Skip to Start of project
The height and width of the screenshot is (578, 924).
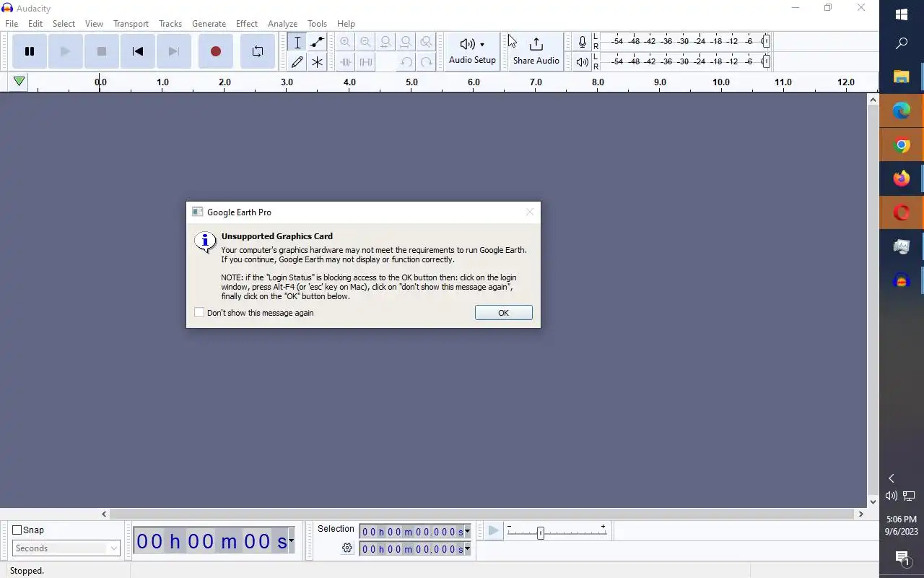[x=137, y=51]
